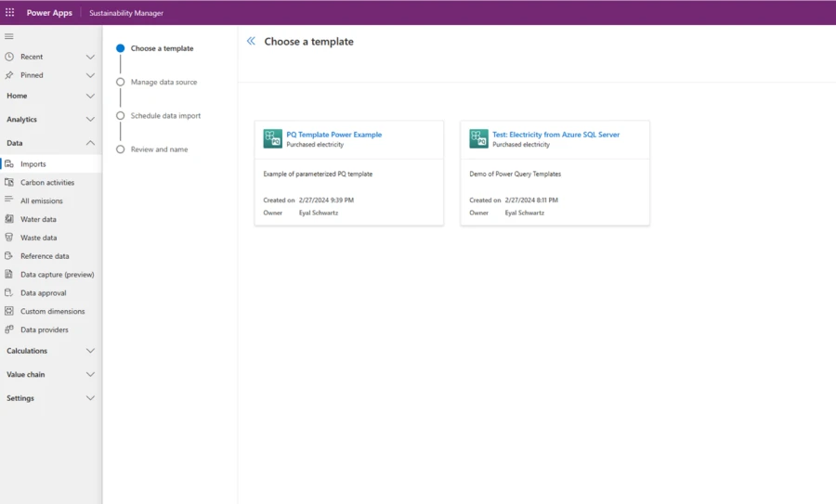Viewport: 836px width, 504px height.
Task: Click the Carbon activities icon in sidebar
Action: (9, 183)
